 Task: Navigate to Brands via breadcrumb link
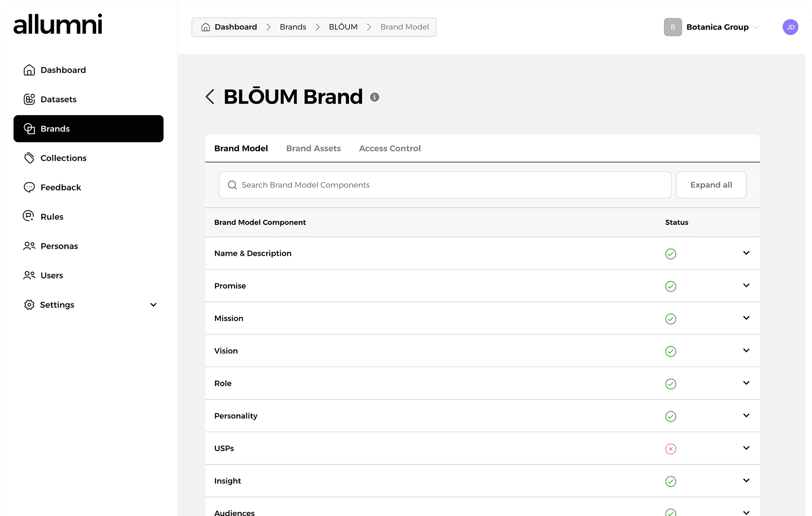(x=293, y=27)
